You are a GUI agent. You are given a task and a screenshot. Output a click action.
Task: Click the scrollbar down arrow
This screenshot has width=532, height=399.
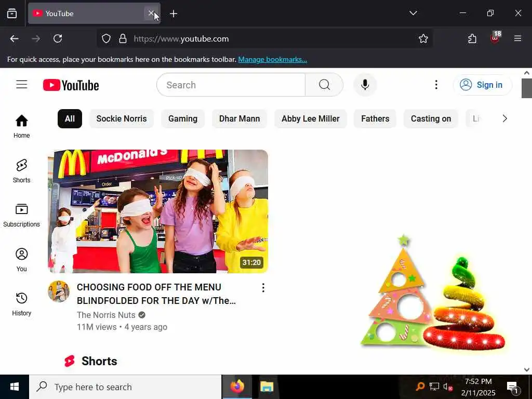click(x=527, y=369)
